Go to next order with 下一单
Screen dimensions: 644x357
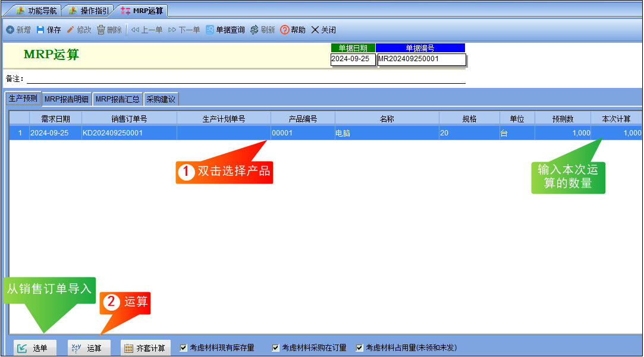[184, 30]
